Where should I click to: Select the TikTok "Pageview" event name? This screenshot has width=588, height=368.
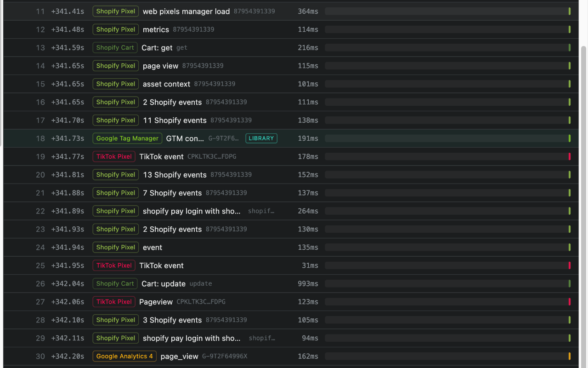click(x=156, y=302)
